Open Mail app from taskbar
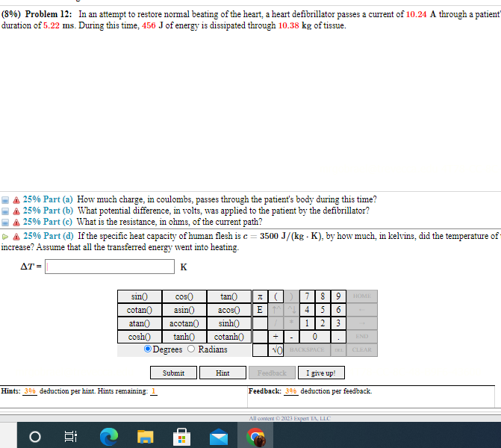The image size is (501, 448). point(219,437)
